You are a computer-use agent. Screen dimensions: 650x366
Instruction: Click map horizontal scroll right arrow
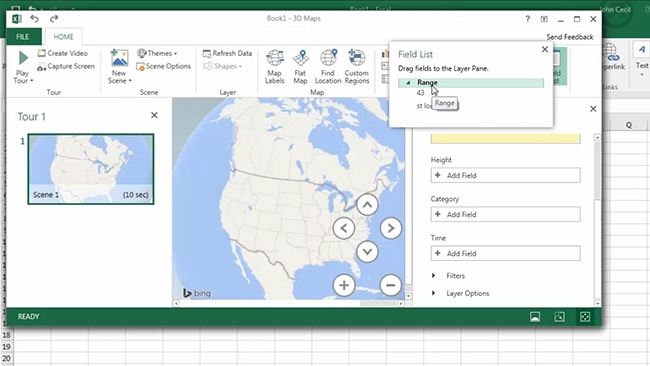(x=401, y=303)
